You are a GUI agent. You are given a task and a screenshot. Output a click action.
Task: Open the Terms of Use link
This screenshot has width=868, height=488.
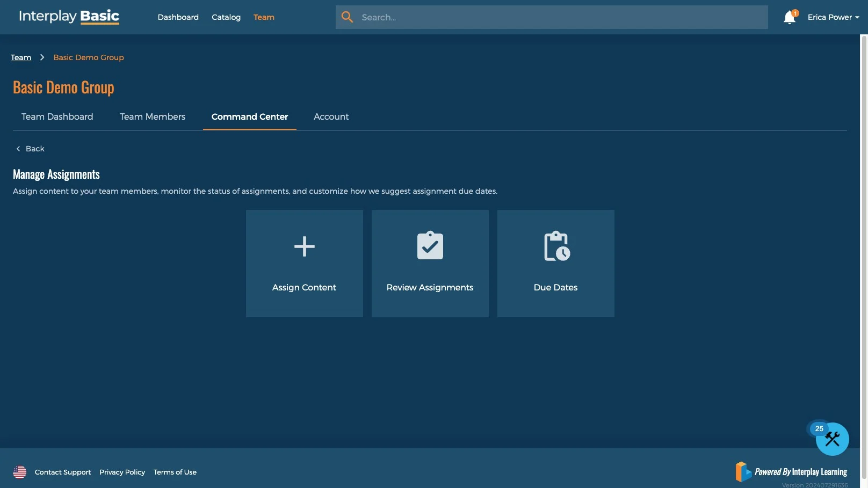click(175, 472)
